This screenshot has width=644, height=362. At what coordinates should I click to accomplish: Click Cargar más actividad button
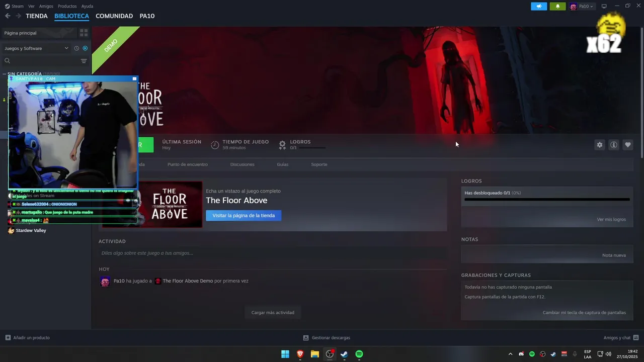coord(273,312)
